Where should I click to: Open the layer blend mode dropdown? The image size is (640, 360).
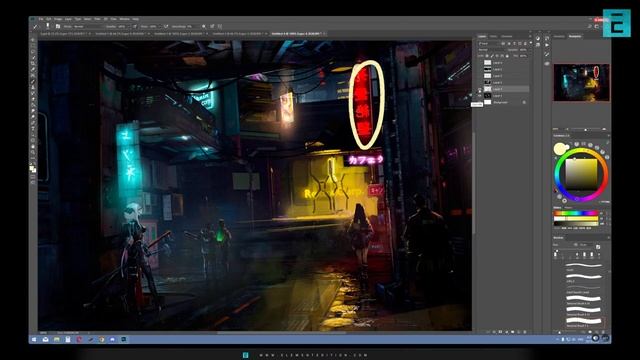[x=491, y=50]
